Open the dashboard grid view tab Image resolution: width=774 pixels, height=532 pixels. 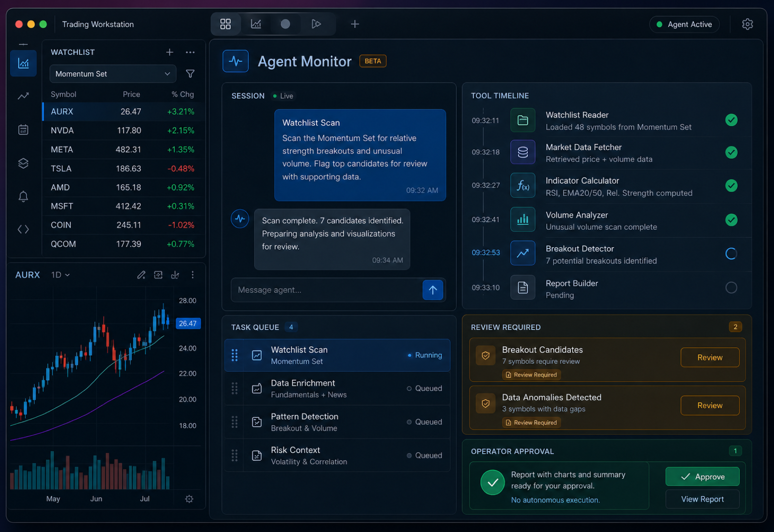(x=225, y=24)
